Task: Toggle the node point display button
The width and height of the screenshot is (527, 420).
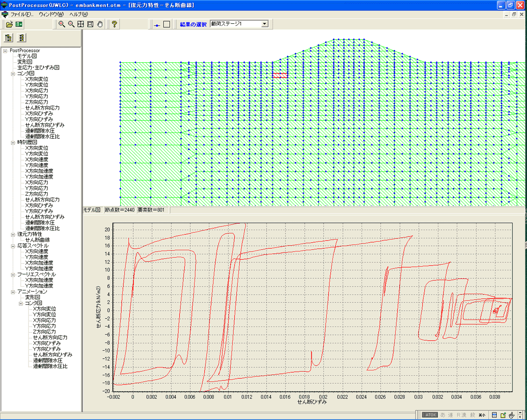Action: click(x=157, y=25)
